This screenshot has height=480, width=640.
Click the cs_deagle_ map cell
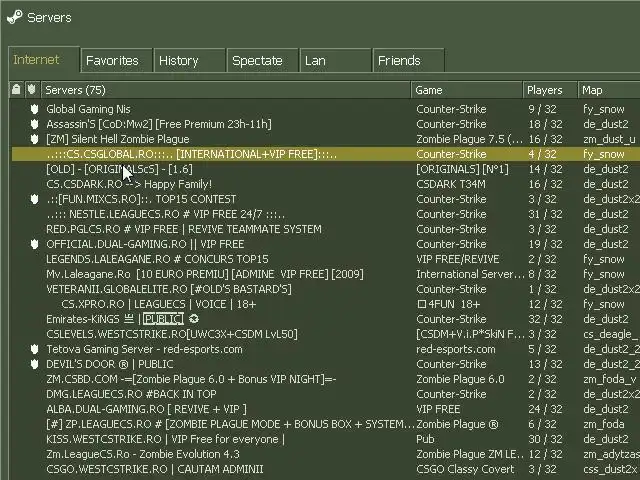(x=610, y=334)
